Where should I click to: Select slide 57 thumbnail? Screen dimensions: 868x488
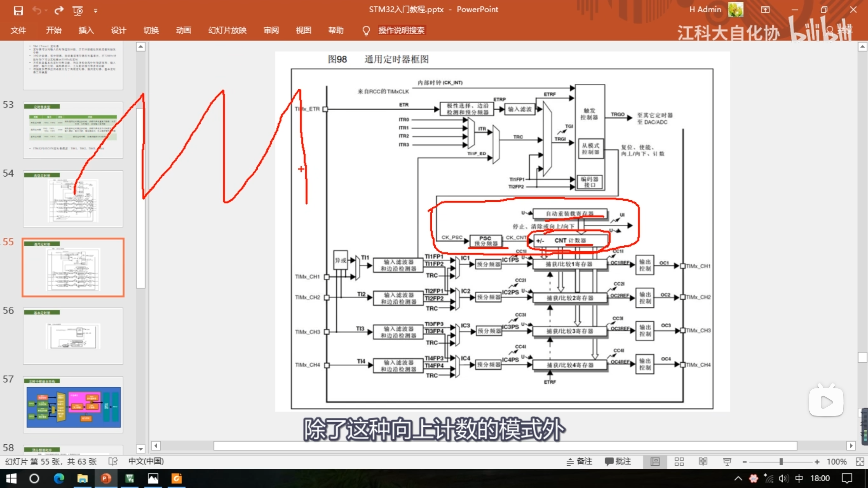(73, 405)
